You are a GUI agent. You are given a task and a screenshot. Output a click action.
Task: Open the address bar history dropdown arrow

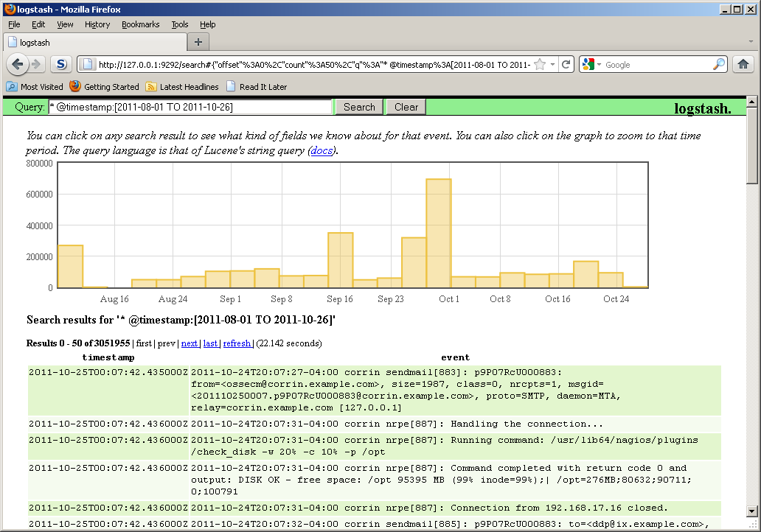552,64
